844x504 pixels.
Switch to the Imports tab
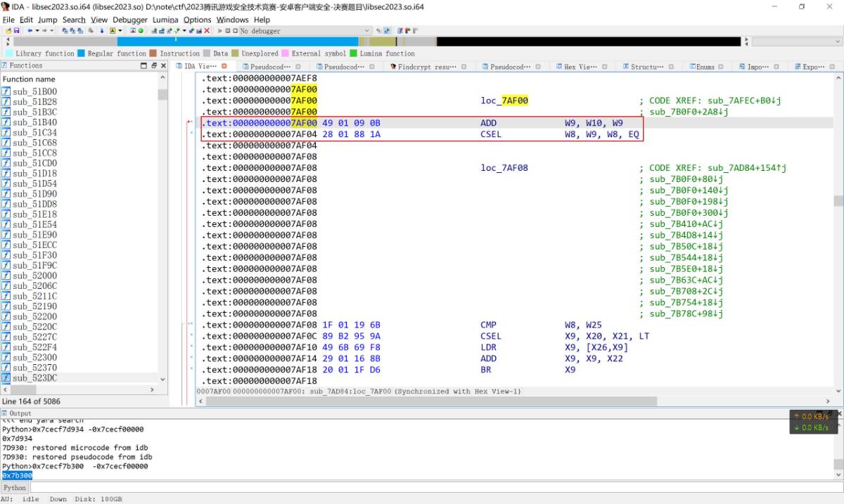(x=757, y=67)
